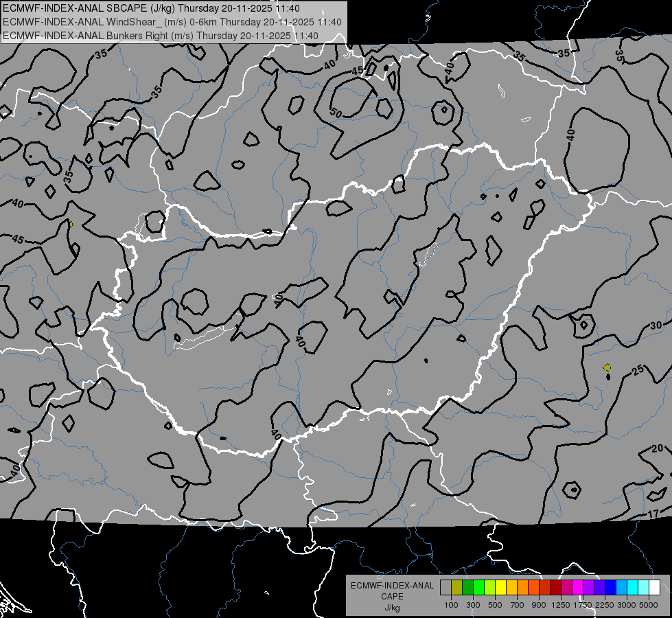Screen dimensions: 672x618
Task: Click the CAPE legend label
Action: pos(392,597)
